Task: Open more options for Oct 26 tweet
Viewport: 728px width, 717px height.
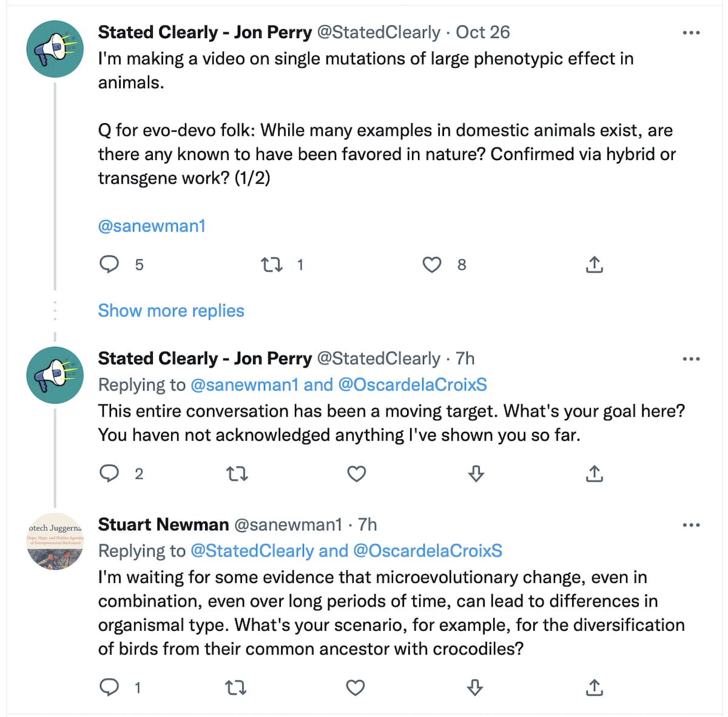Action: point(691,33)
